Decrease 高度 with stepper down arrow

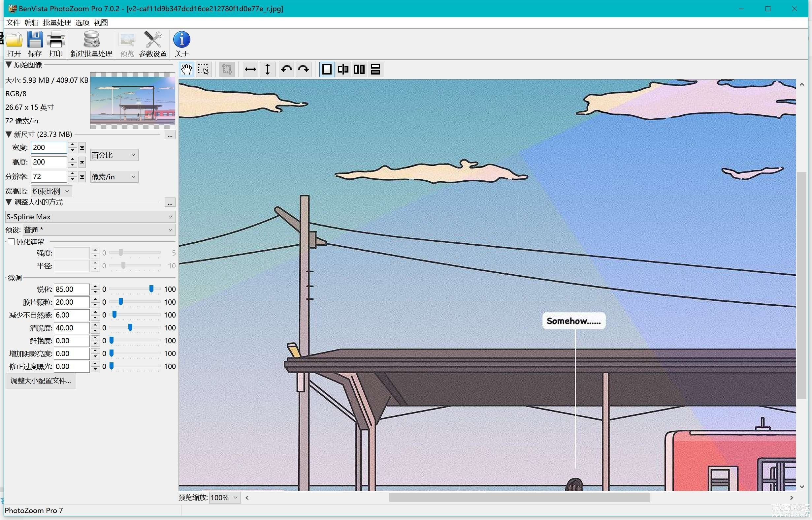[72, 165]
